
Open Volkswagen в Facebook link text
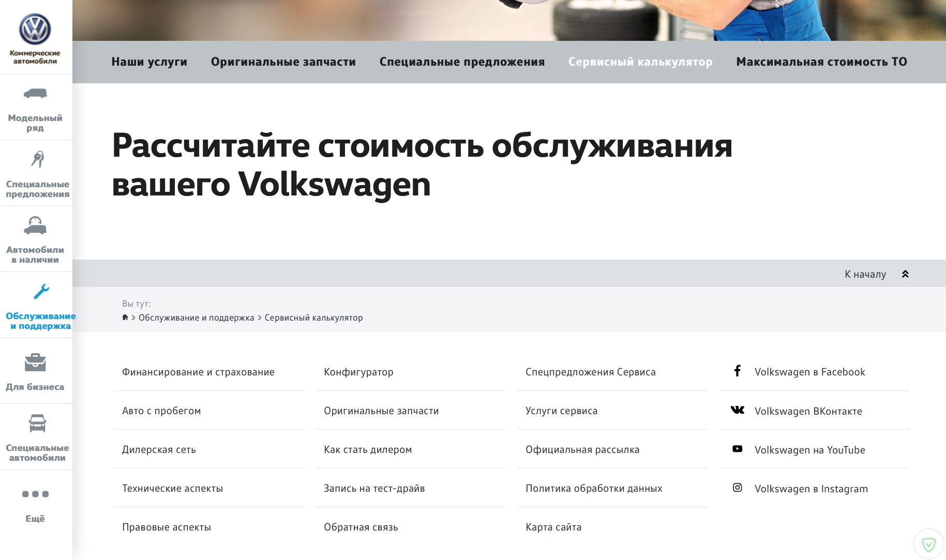(x=809, y=372)
